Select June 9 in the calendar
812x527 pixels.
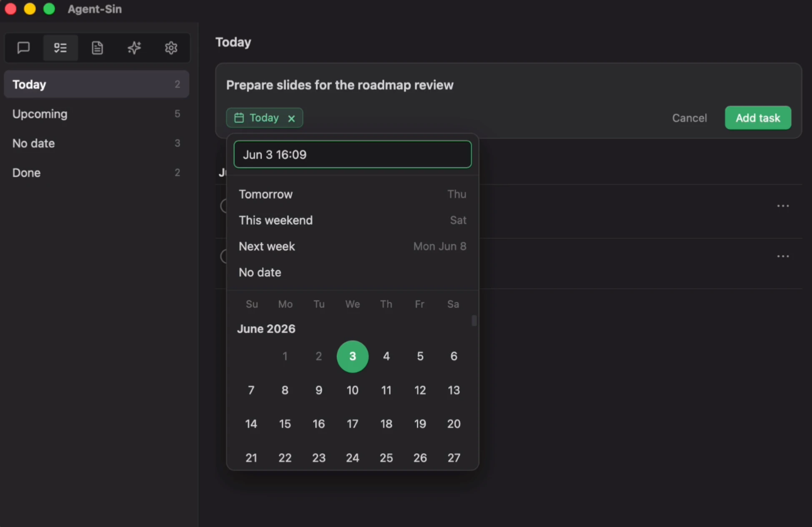[x=319, y=390]
